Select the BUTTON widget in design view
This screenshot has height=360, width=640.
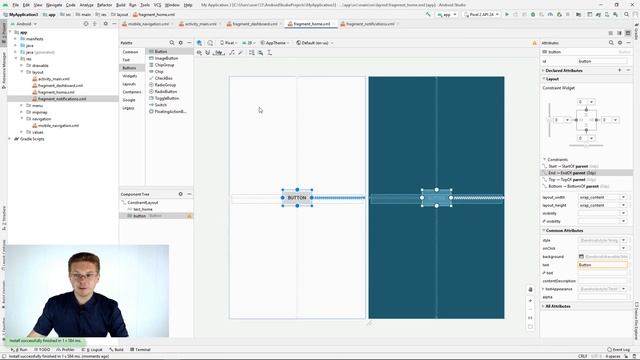pyautogui.click(x=297, y=198)
